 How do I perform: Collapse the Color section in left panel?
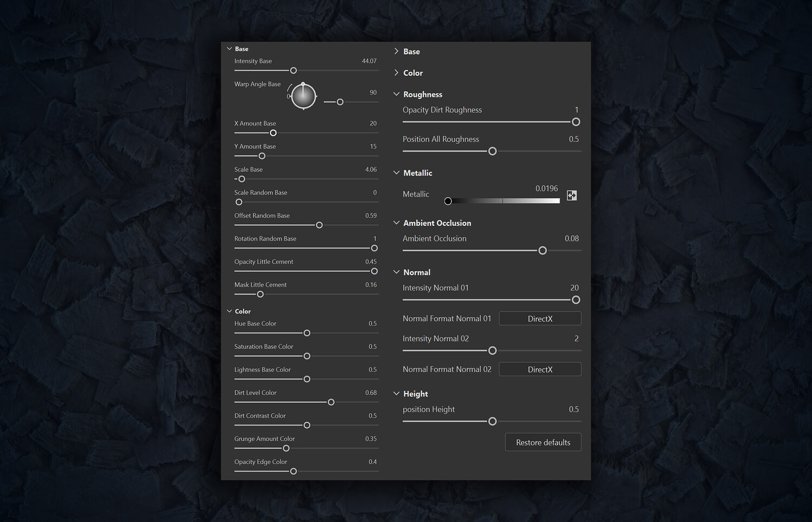(230, 311)
